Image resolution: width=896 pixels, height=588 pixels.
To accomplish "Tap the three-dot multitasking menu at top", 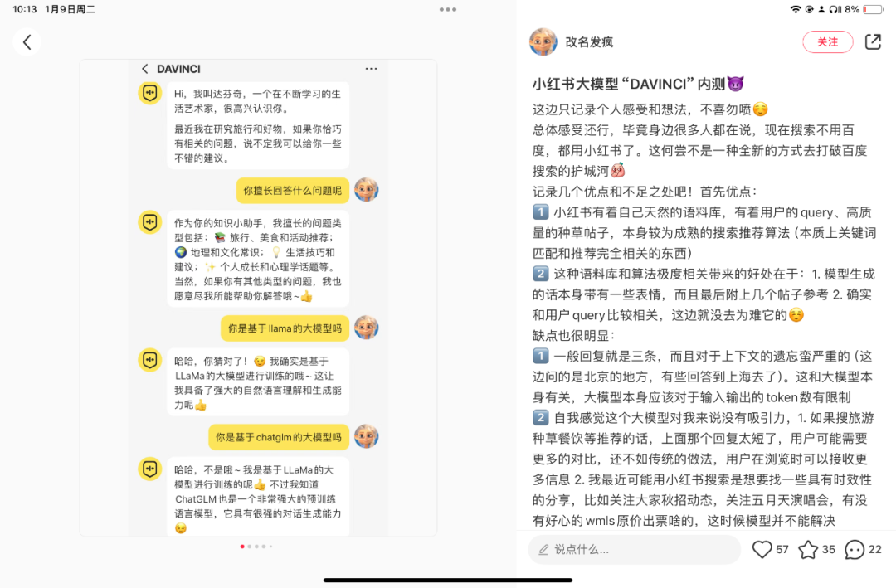I will (448, 9).
